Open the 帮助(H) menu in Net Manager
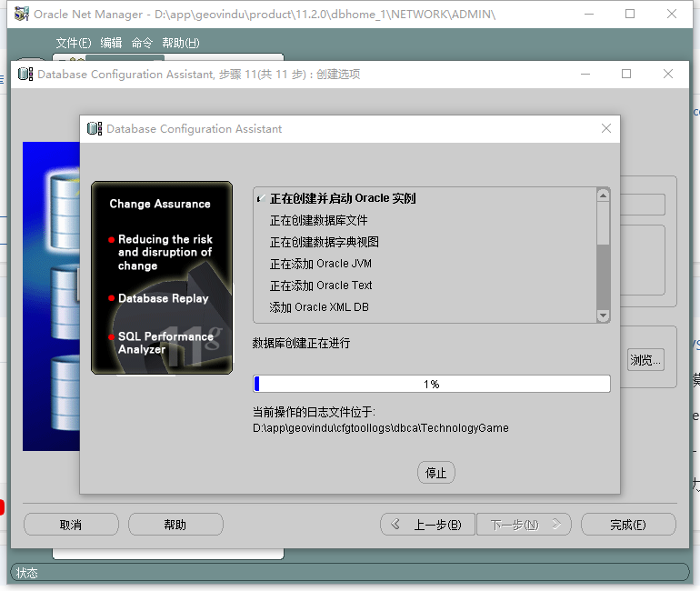Viewport: 700px width, 591px height. click(x=181, y=43)
